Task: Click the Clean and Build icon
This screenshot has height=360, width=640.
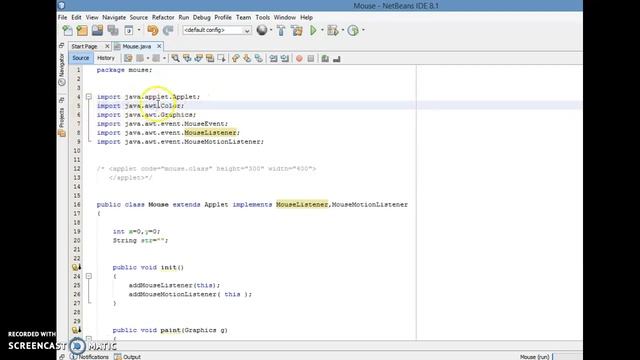Action: (297, 30)
